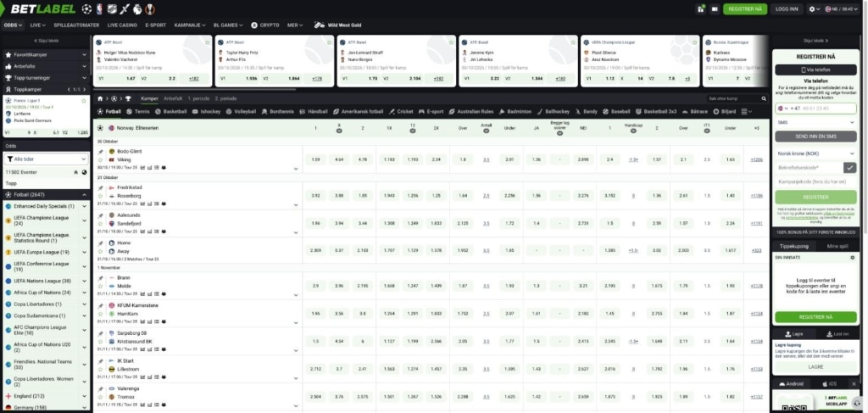
Task: Favorite the Taylor Fritz vs Arthur Fils card
Action: point(329,42)
